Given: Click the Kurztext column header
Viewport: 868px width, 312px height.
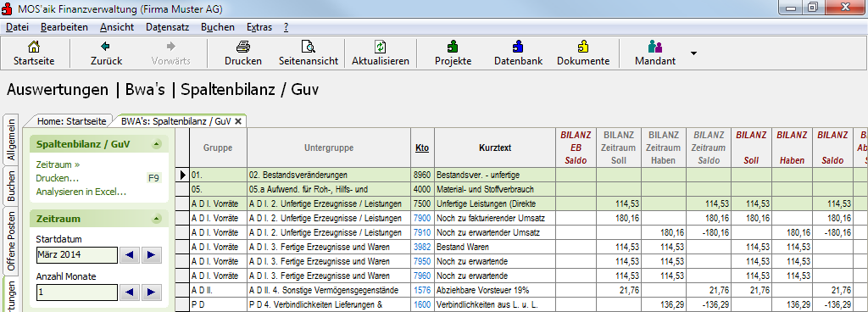Looking at the screenshot, I should pos(495,148).
